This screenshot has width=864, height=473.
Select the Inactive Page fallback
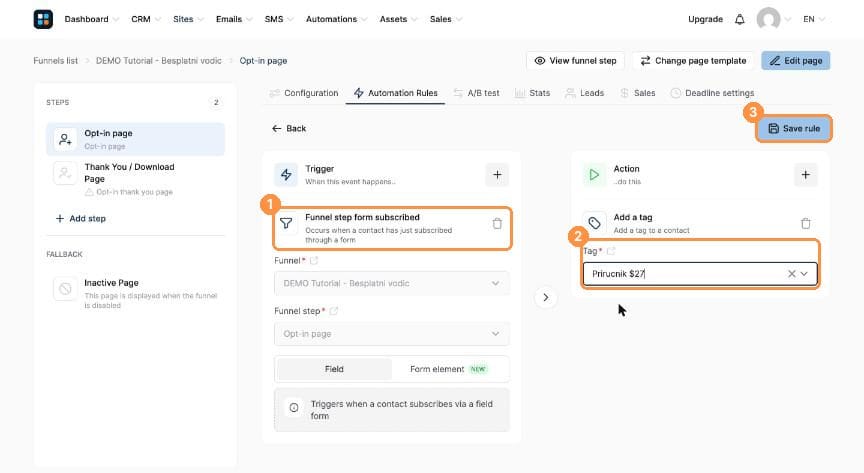136,293
